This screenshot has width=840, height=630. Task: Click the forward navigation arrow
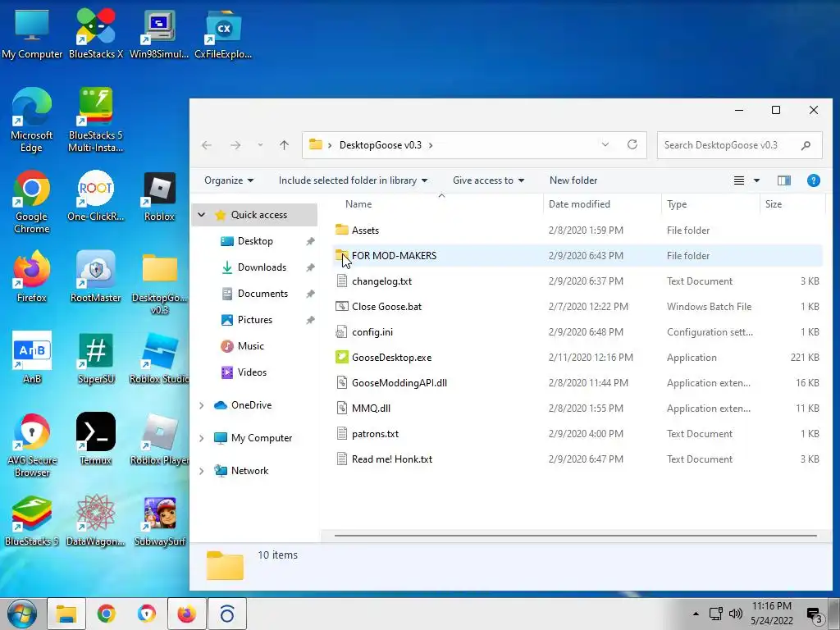(235, 145)
